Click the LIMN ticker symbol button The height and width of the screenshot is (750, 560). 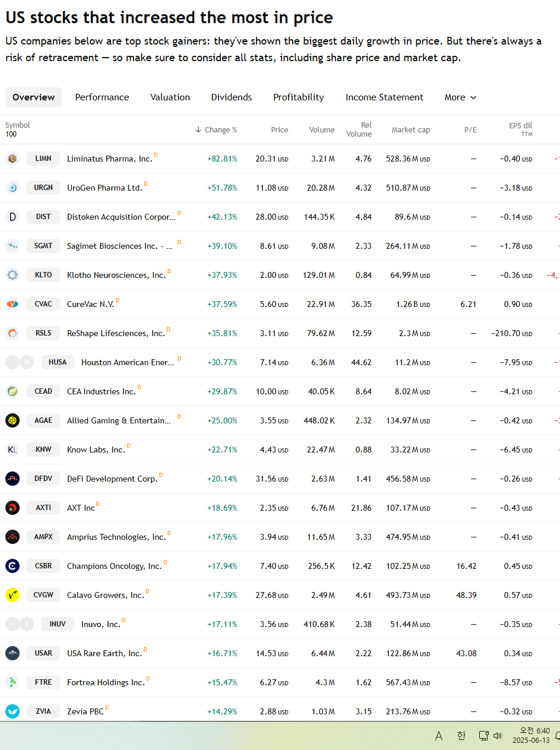[x=43, y=159]
